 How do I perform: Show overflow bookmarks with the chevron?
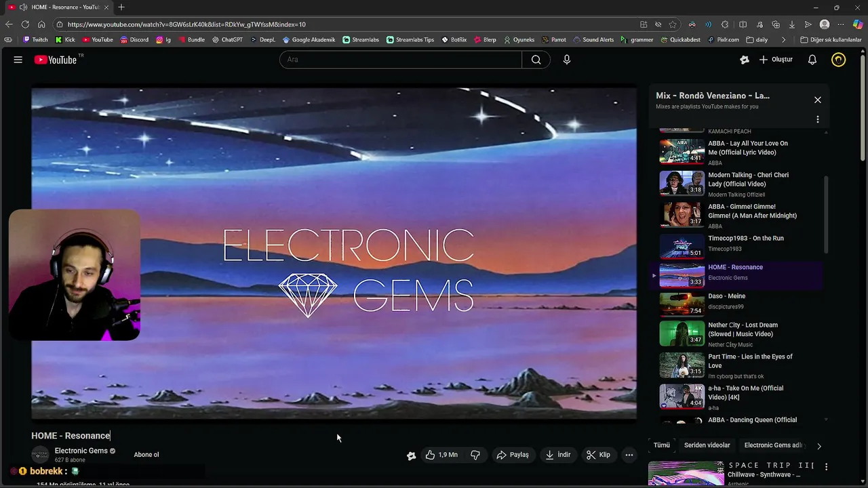coord(784,40)
